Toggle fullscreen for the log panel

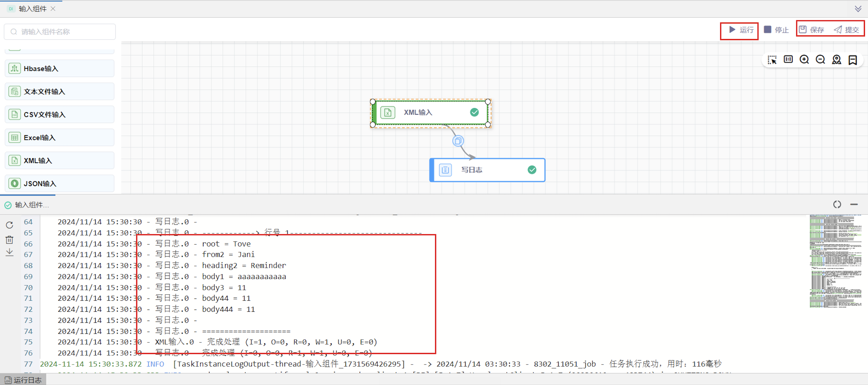pos(837,204)
